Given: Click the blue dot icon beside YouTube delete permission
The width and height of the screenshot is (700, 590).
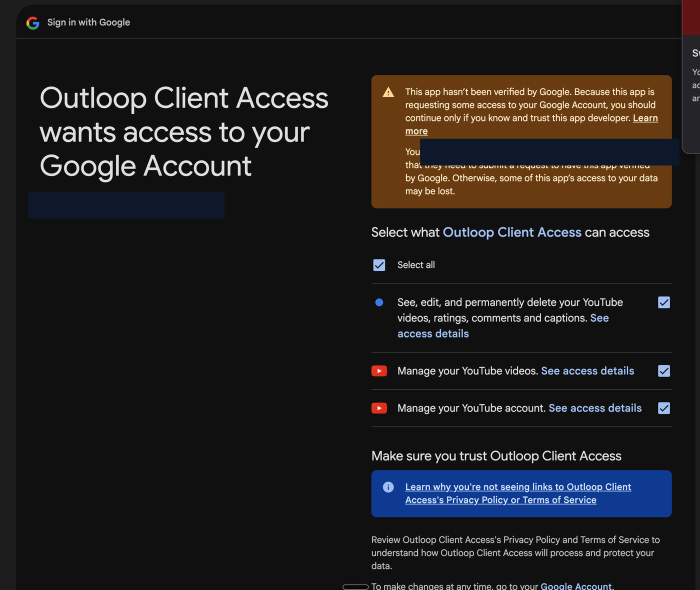Looking at the screenshot, I should [x=379, y=302].
